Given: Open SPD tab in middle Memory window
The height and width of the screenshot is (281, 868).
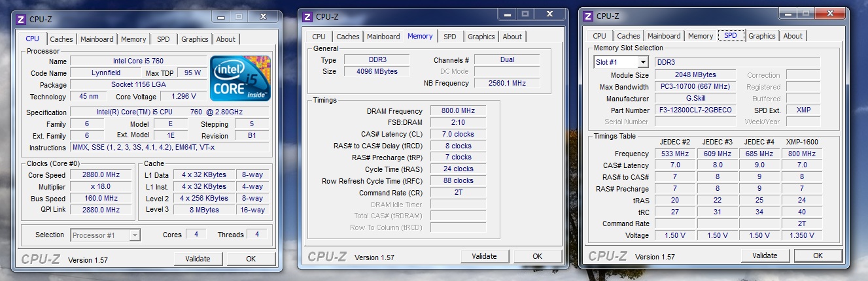Looking at the screenshot, I should pyautogui.click(x=450, y=37).
